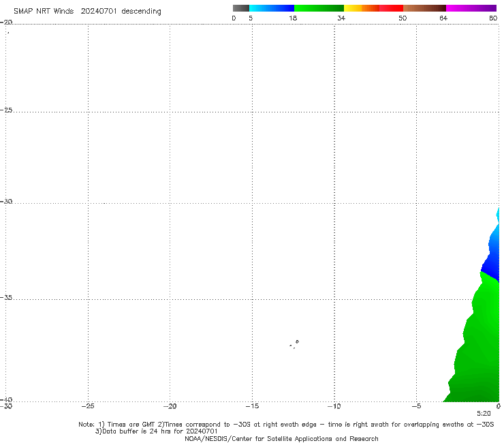The width and height of the screenshot is (504, 443).
Task: Click the longitude label '-10' on the bottom axis
Action: coord(334,406)
